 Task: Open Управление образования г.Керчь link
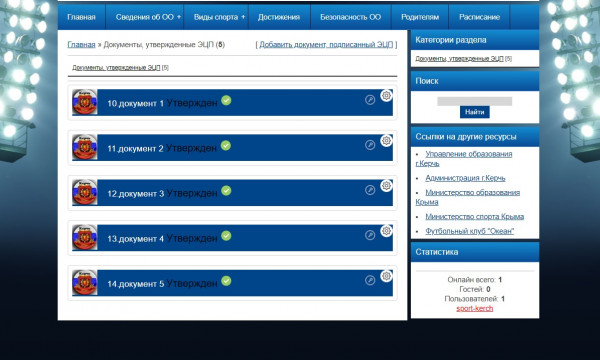pyautogui.click(x=464, y=158)
